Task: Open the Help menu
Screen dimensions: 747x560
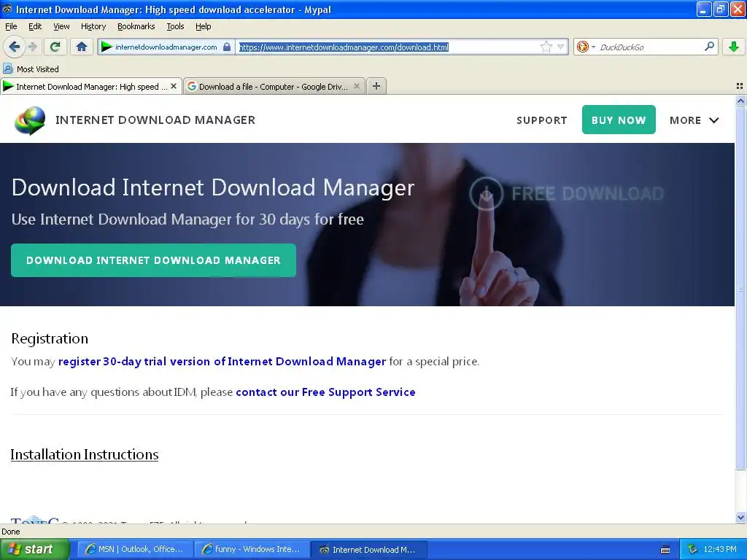Action: point(203,26)
